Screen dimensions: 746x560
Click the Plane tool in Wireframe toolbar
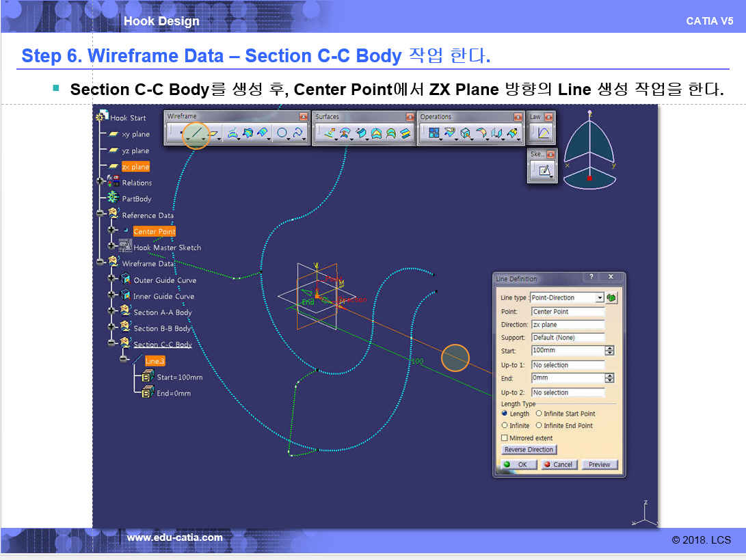213,133
